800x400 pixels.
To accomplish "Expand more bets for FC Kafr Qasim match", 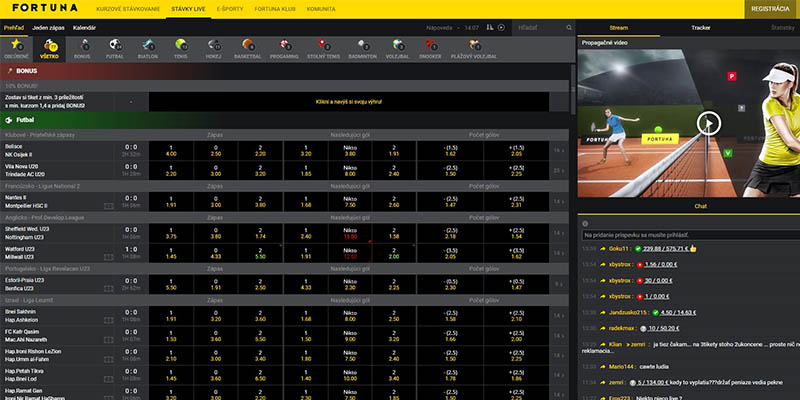I will click(x=559, y=336).
